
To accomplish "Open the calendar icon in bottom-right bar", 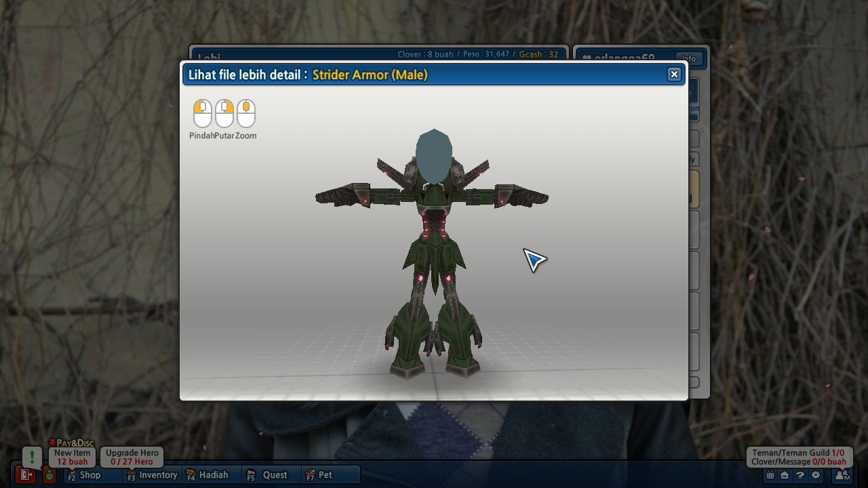I will coord(770,475).
